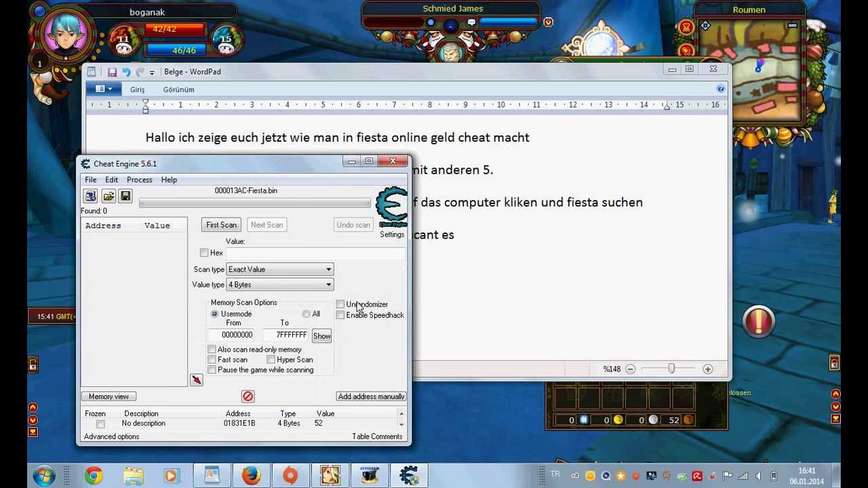Switch to the Fiesta game taskbar icon
The height and width of the screenshot is (488, 868).
[x=330, y=476]
